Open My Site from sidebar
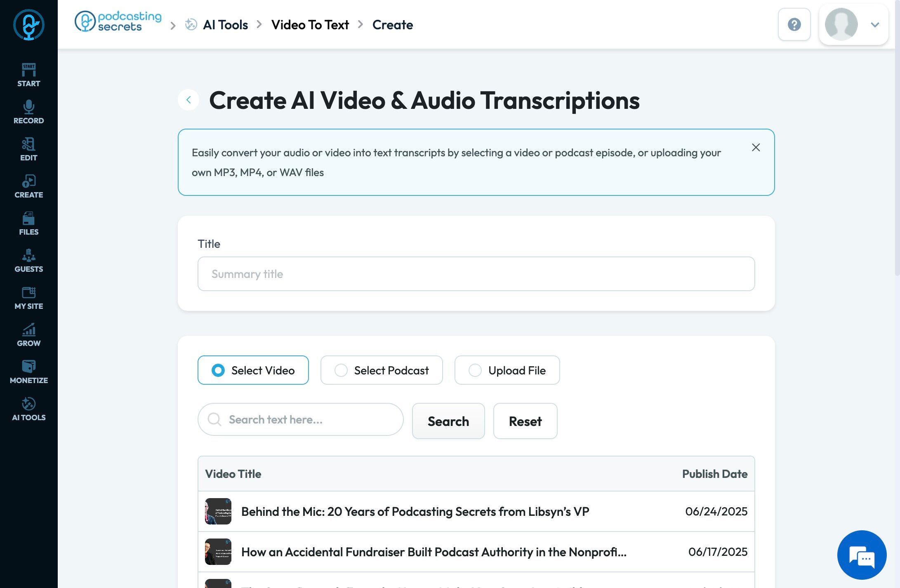 tap(28, 298)
